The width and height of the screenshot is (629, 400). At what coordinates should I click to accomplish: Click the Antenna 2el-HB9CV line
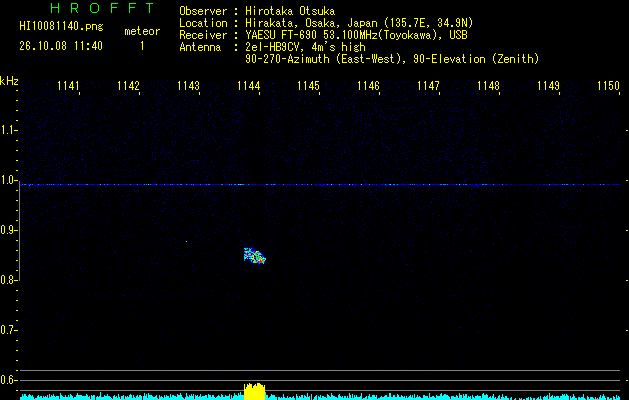(272, 47)
